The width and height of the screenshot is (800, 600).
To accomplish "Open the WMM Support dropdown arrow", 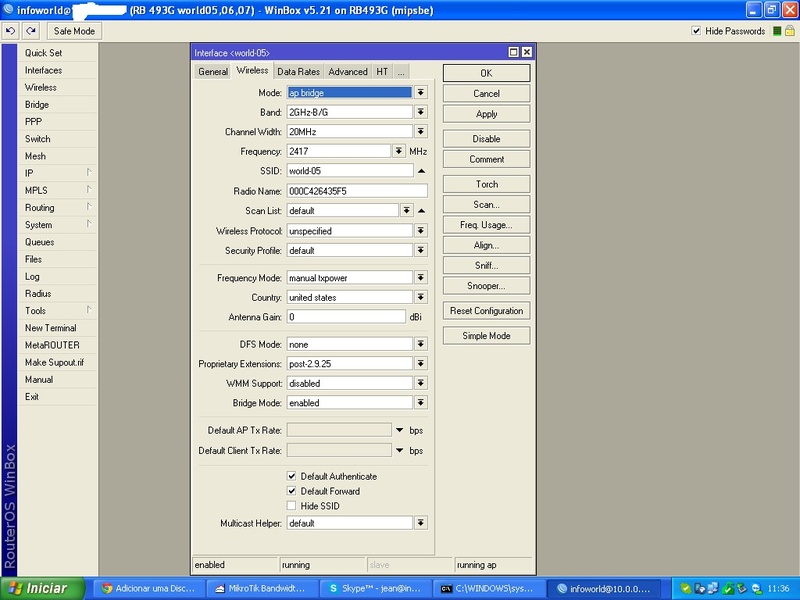I will tap(420, 383).
